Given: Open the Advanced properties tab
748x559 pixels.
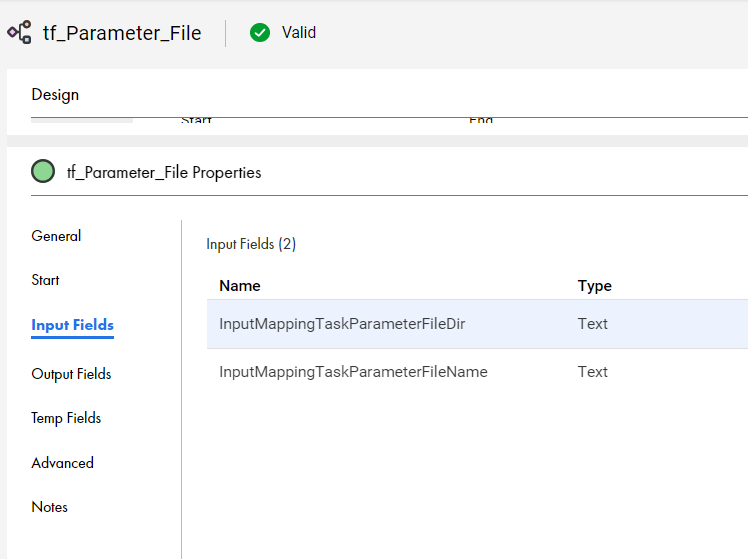Looking at the screenshot, I should [62, 463].
